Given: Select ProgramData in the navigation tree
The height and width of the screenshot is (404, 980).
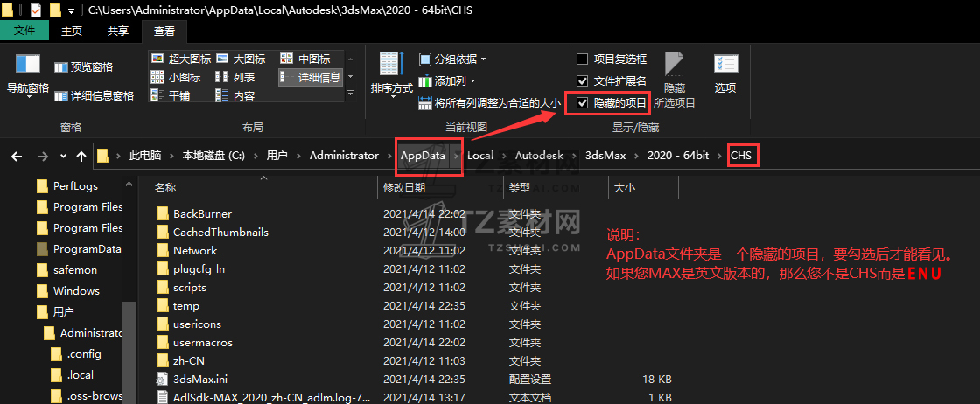Looking at the screenshot, I should (87, 249).
